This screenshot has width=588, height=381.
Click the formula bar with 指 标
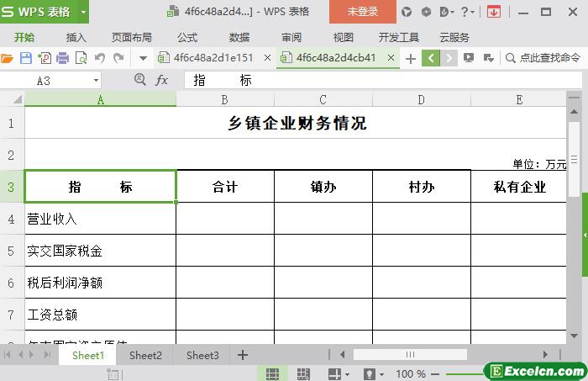tap(382, 80)
